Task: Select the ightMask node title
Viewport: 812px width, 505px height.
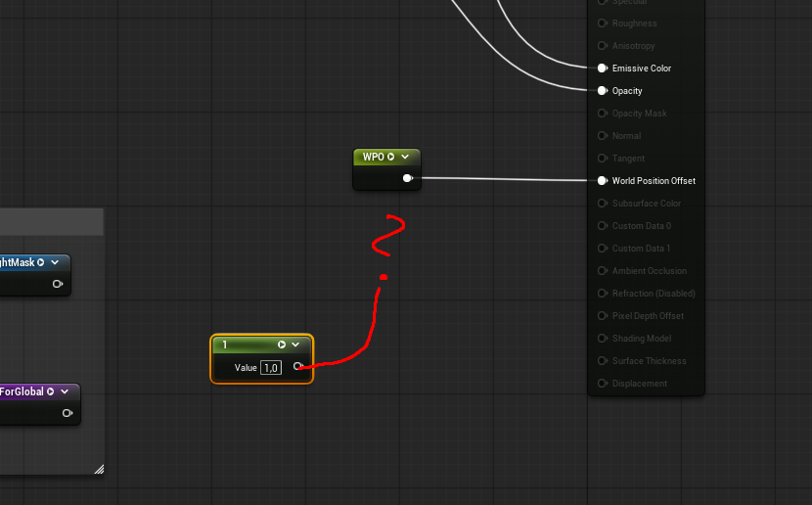Action: coord(17,262)
